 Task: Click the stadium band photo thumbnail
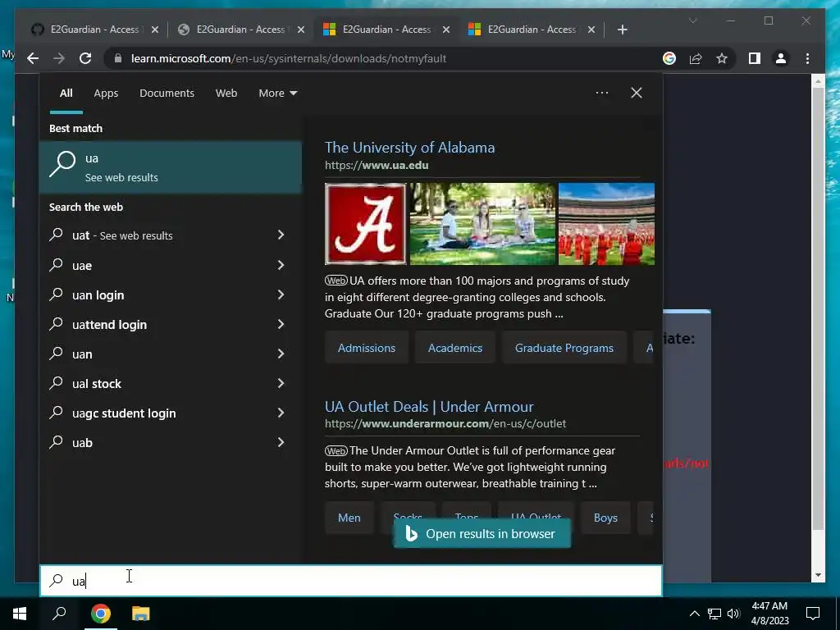point(606,224)
